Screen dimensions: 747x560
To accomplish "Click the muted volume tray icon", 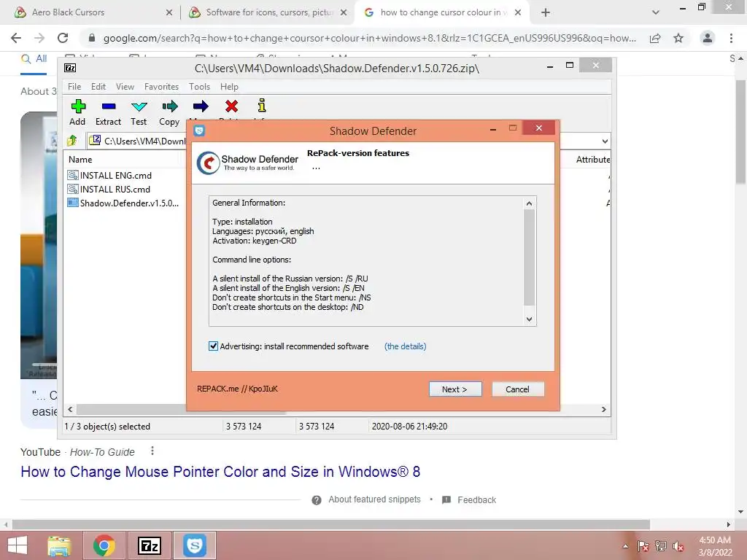I will (678, 546).
